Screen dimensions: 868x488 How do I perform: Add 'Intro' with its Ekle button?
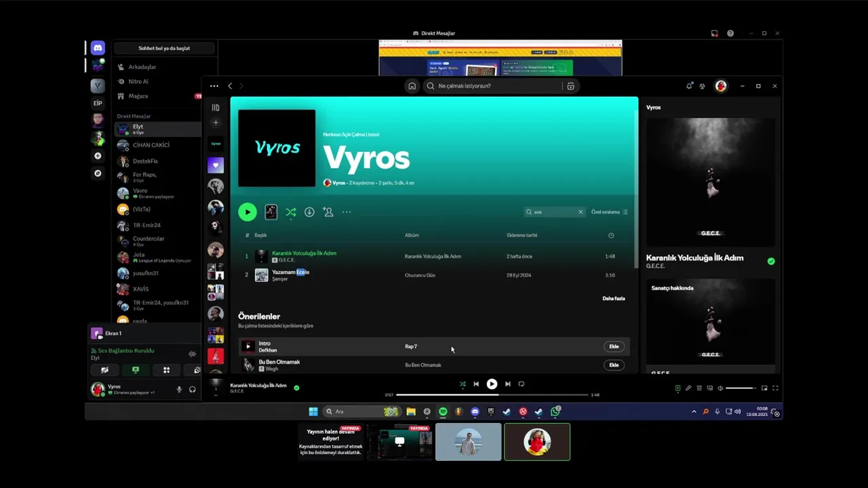click(614, 346)
